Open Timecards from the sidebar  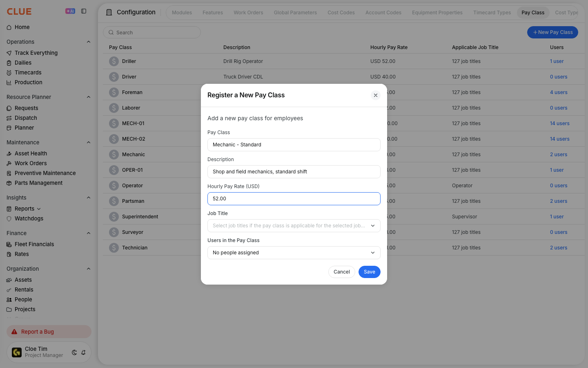(28, 72)
